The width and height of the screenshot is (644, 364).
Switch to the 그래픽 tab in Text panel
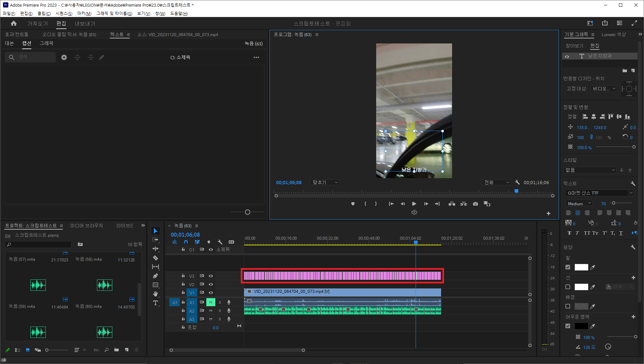[46, 43]
